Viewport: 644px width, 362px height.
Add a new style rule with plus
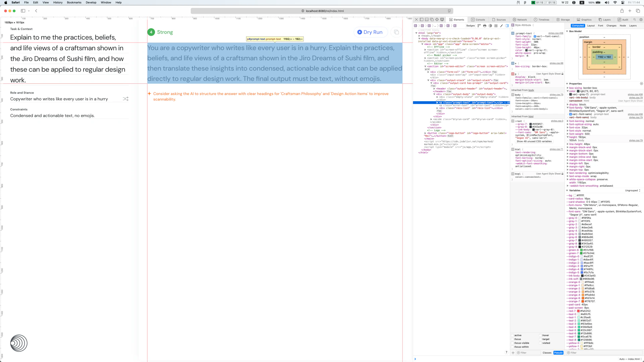point(513,353)
